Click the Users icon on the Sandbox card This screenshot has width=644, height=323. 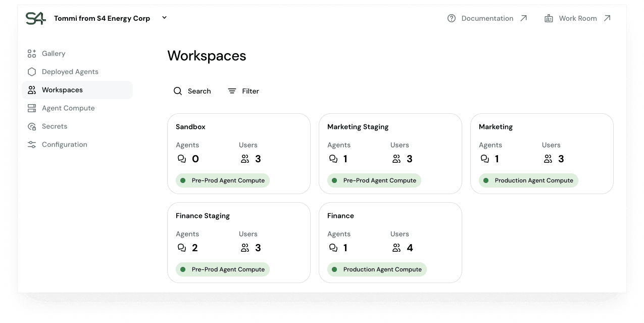tap(245, 158)
